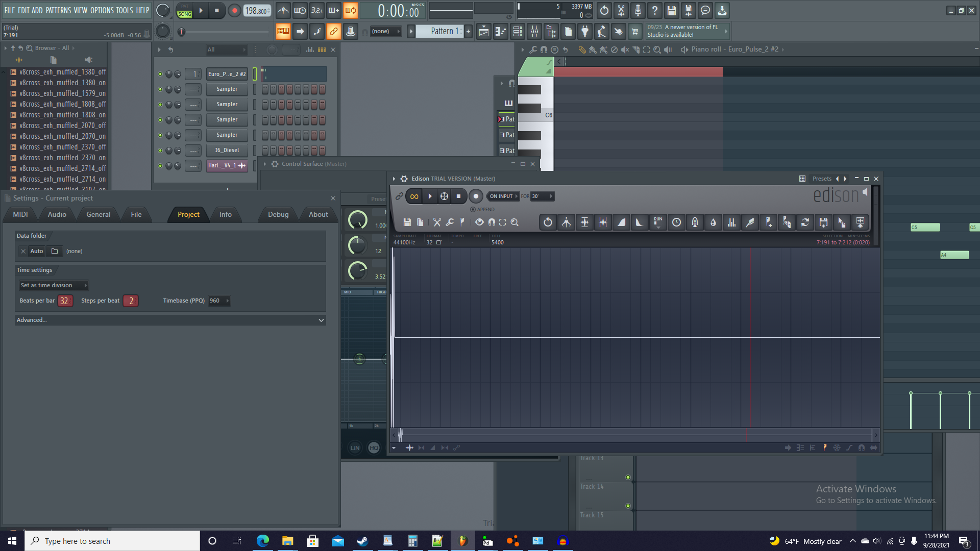Click the microphone one-click recording icon
The width and height of the screenshot is (980, 551).
(x=638, y=10)
